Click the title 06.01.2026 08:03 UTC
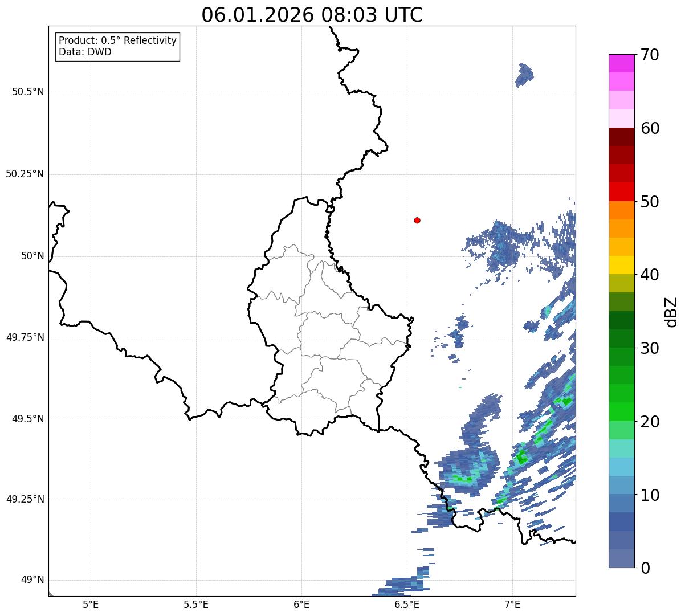The image size is (685, 616). point(312,15)
